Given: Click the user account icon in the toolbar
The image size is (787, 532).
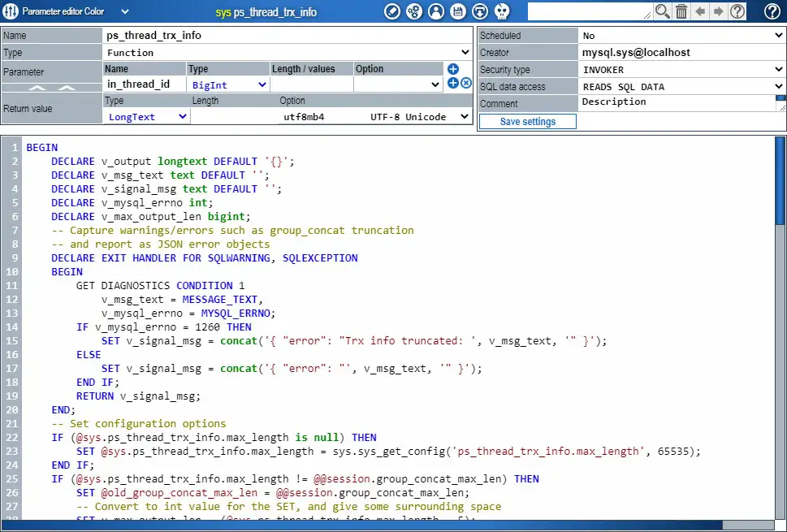Looking at the screenshot, I should (x=436, y=11).
